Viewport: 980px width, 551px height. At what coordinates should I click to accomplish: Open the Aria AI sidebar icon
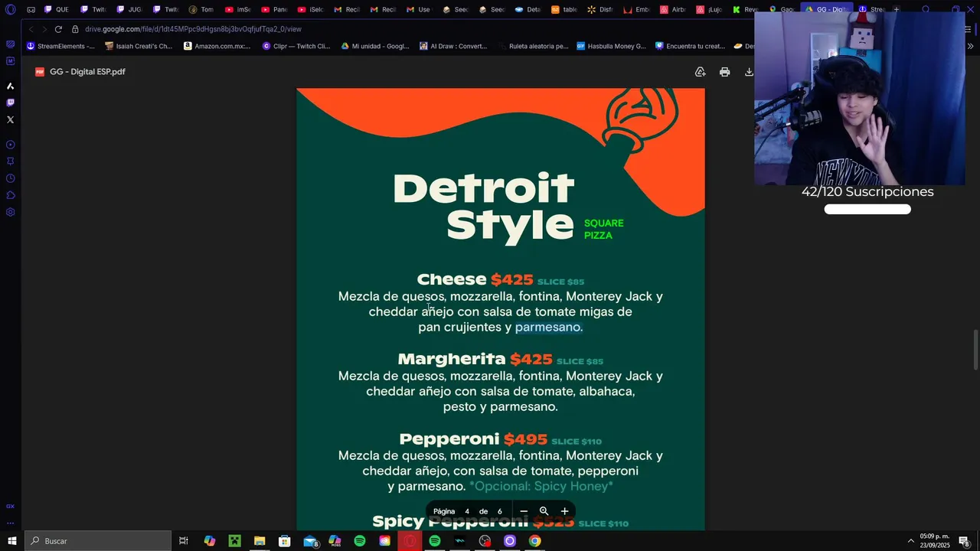coord(10,86)
